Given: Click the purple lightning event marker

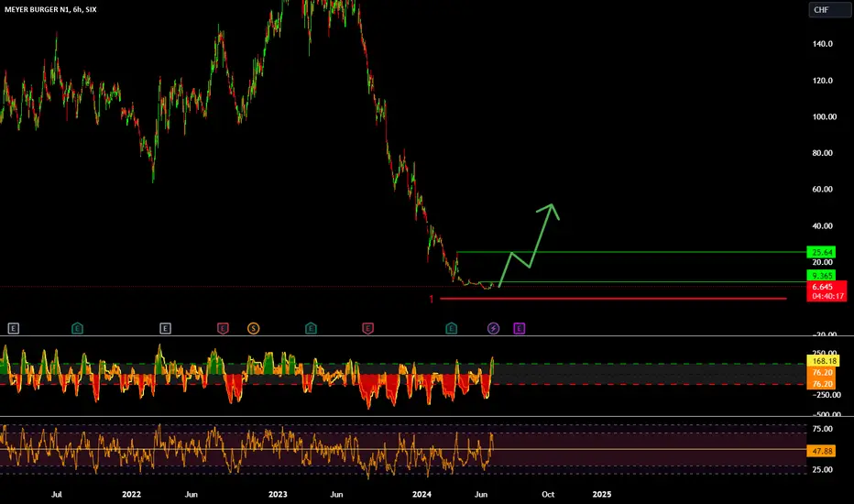Looking at the screenshot, I should pyautogui.click(x=493, y=329).
